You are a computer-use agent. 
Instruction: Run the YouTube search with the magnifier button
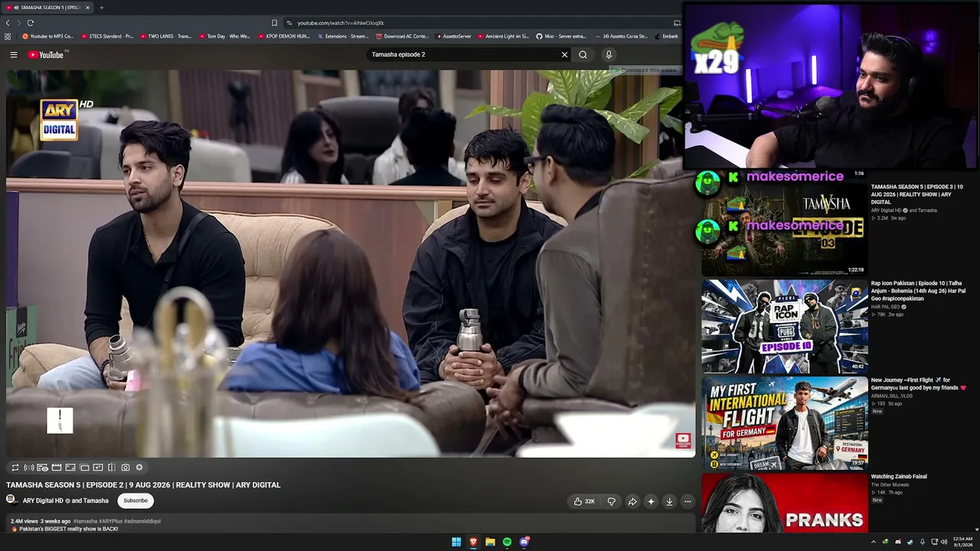(x=583, y=54)
